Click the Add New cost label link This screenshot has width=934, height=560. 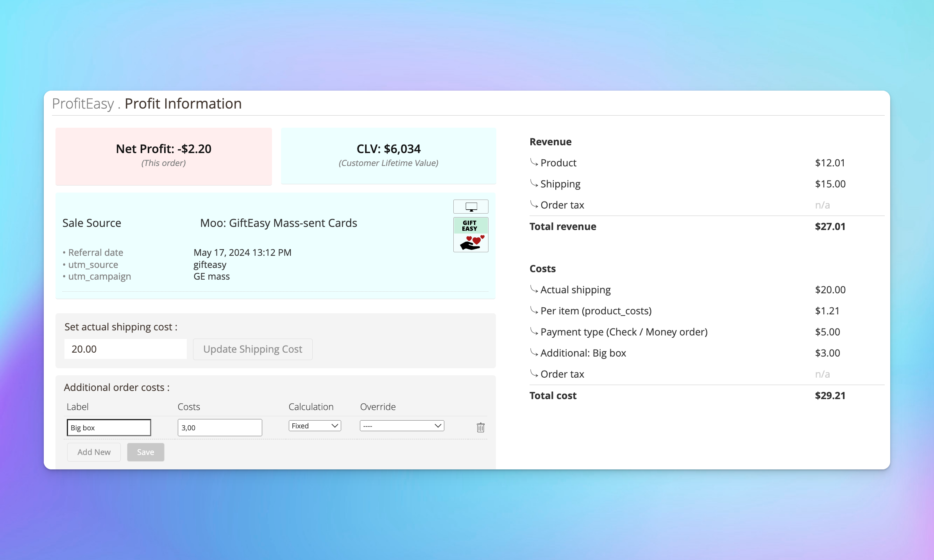(x=94, y=452)
